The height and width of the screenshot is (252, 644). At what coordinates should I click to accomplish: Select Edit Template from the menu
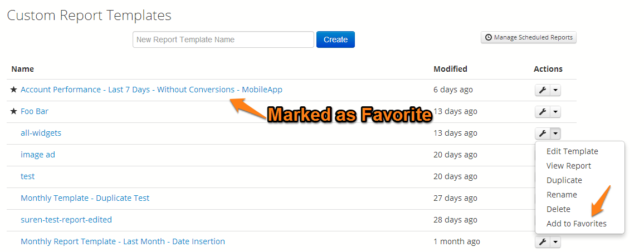tap(572, 151)
